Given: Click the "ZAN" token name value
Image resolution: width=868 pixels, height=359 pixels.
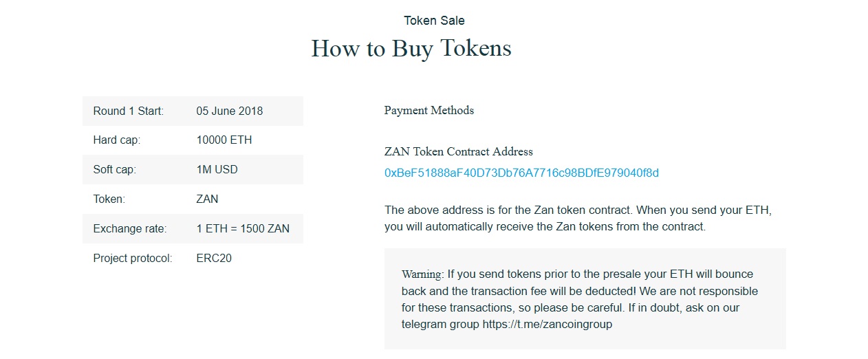Looking at the screenshot, I should pyautogui.click(x=207, y=199).
